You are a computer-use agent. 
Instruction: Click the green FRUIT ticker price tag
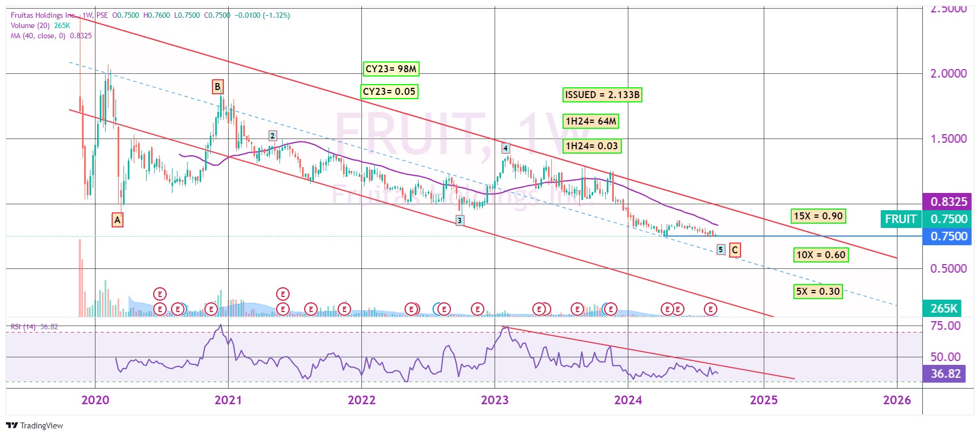(900, 219)
